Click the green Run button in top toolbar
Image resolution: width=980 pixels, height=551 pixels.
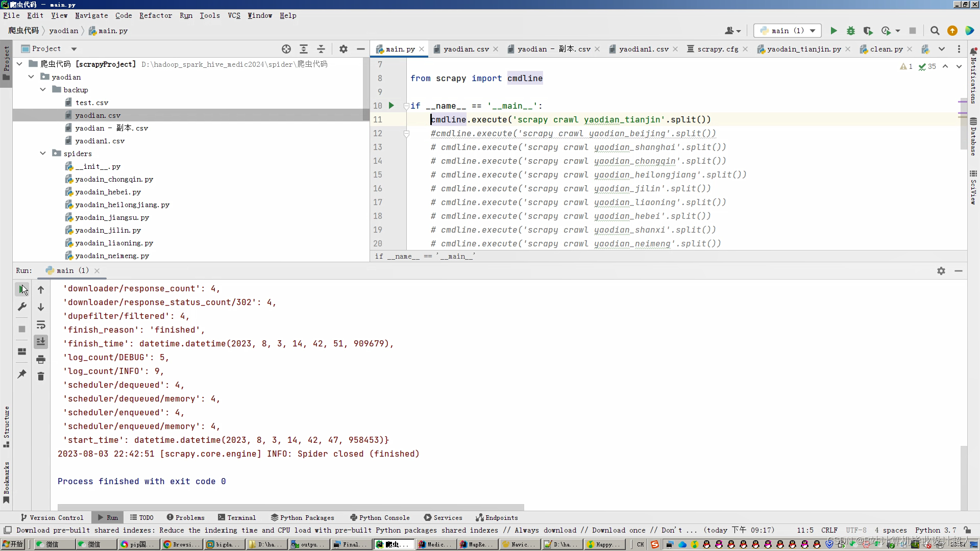834,31
